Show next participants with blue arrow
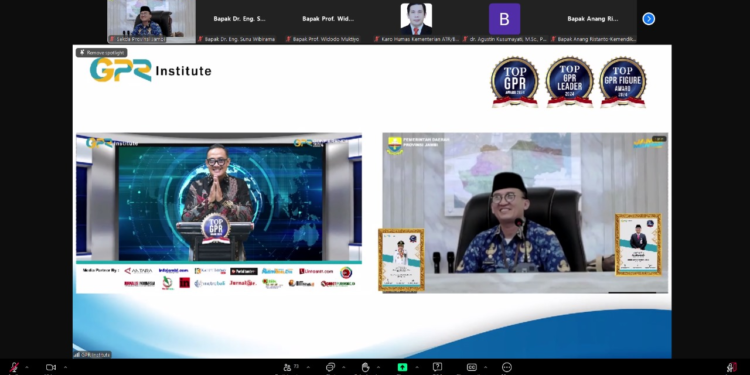Viewport: 750px width, 375px height. 649,19
